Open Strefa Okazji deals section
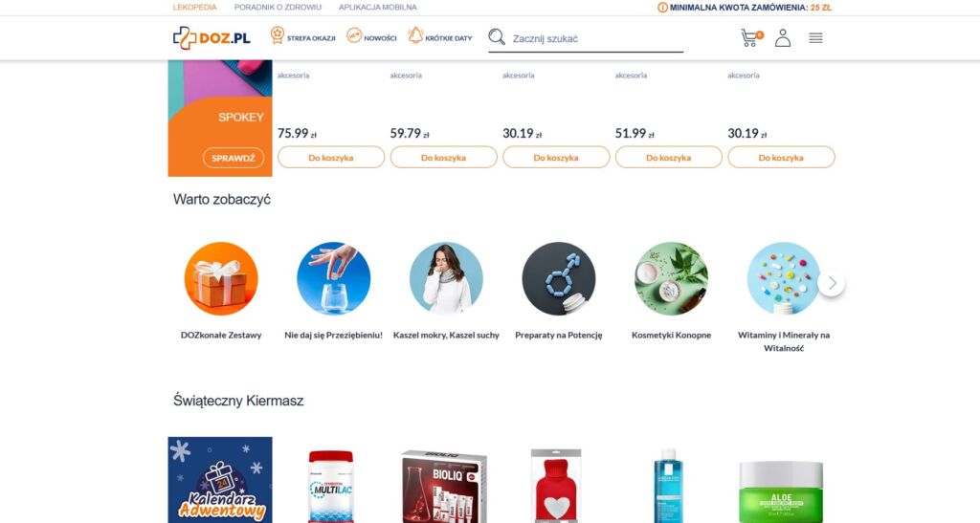This screenshot has width=980, height=523. (x=302, y=36)
